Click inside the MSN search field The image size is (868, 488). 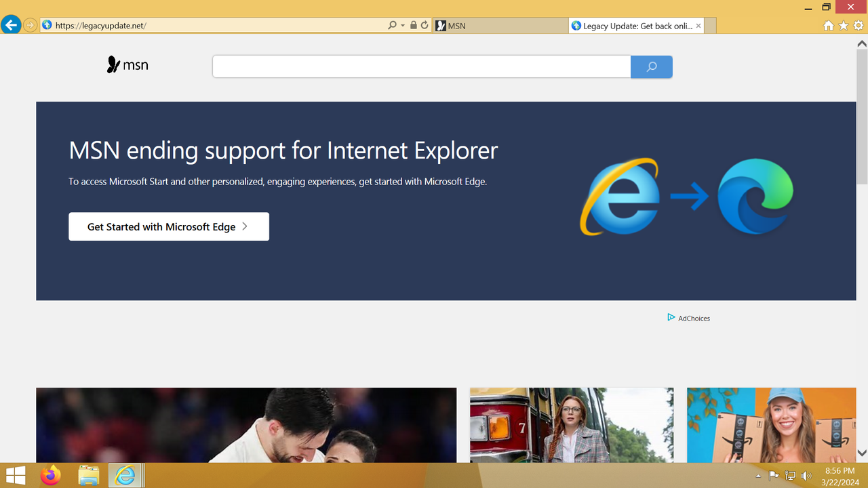click(420, 66)
